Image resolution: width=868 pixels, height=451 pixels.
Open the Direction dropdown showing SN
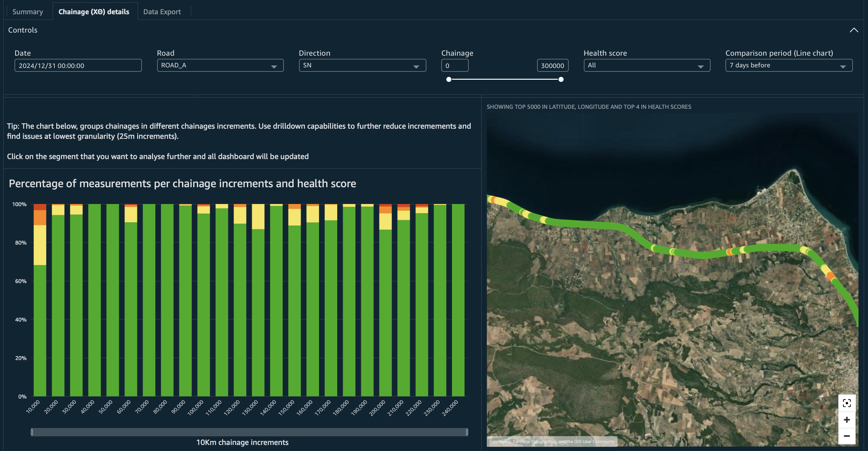click(x=362, y=65)
